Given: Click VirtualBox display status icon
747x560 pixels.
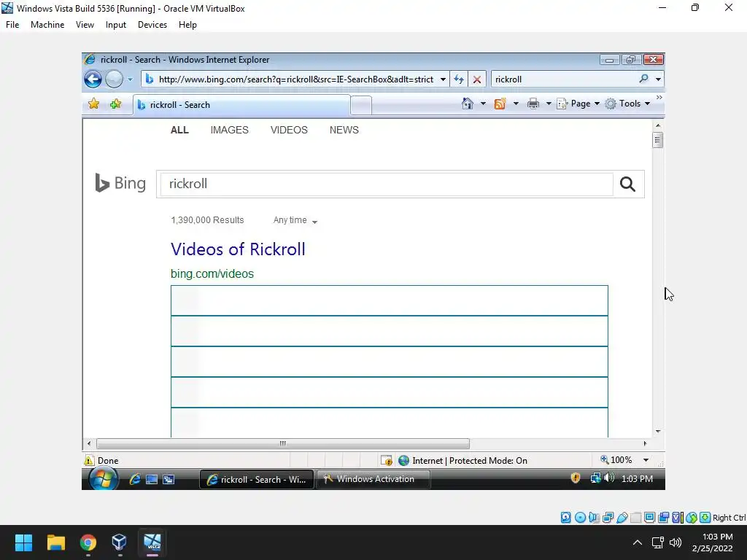Looking at the screenshot, I should 649,518.
